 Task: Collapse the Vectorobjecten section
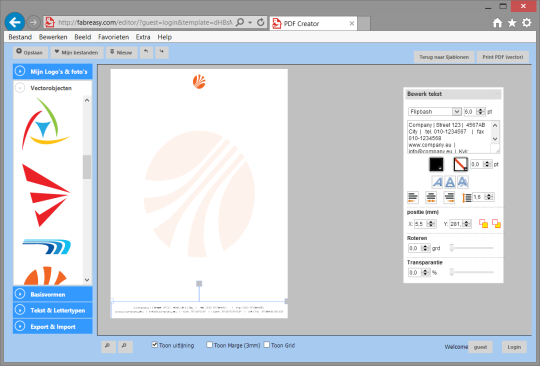tap(53, 88)
